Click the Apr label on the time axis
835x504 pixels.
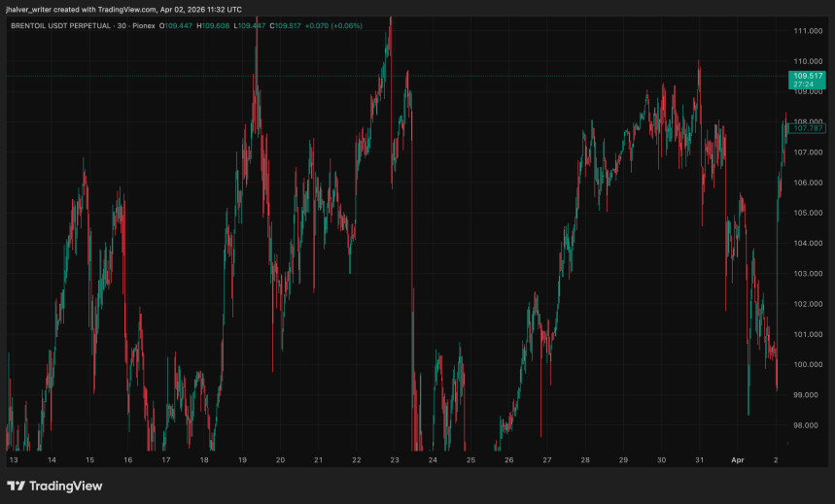coord(737,459)
